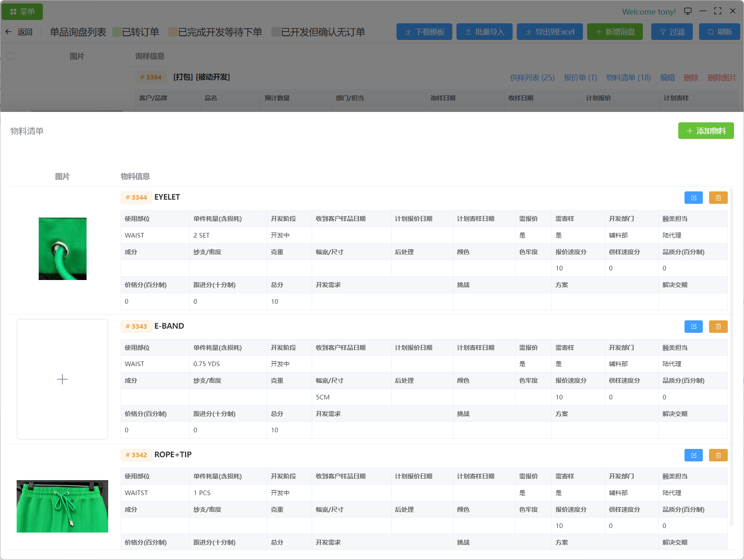Screen dimensions: 744x560
Task: Click the 物料清单 (18) link
Action: (628, 77)
